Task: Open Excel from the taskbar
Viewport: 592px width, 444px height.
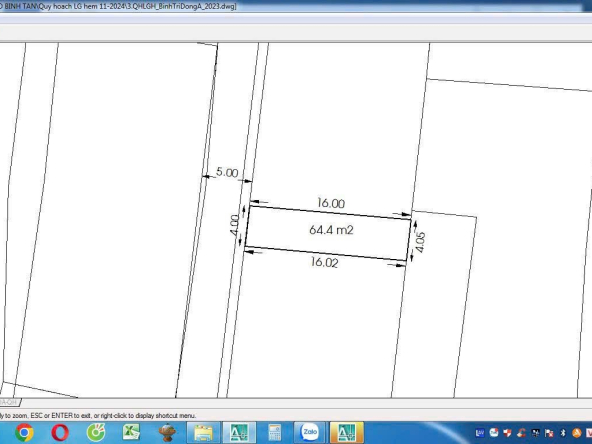Action: (131, 433)
